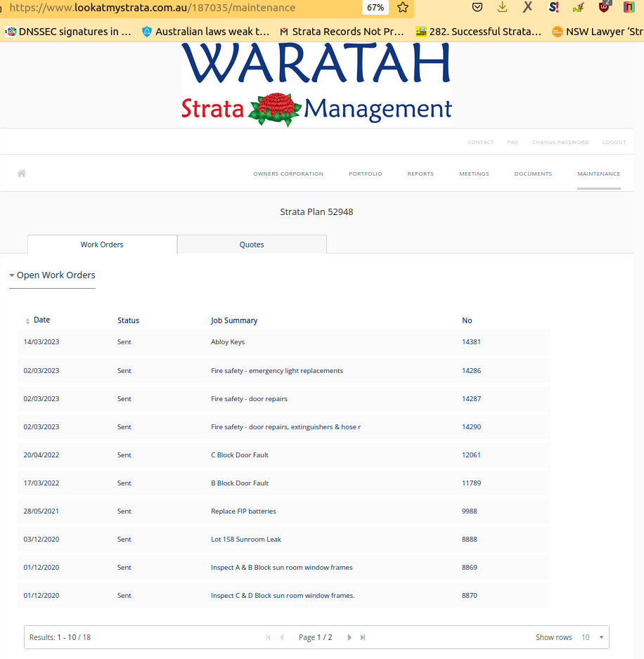Open the S! extension in toolbar
This screenshot has width=644, height=659.
click(553, 7)
